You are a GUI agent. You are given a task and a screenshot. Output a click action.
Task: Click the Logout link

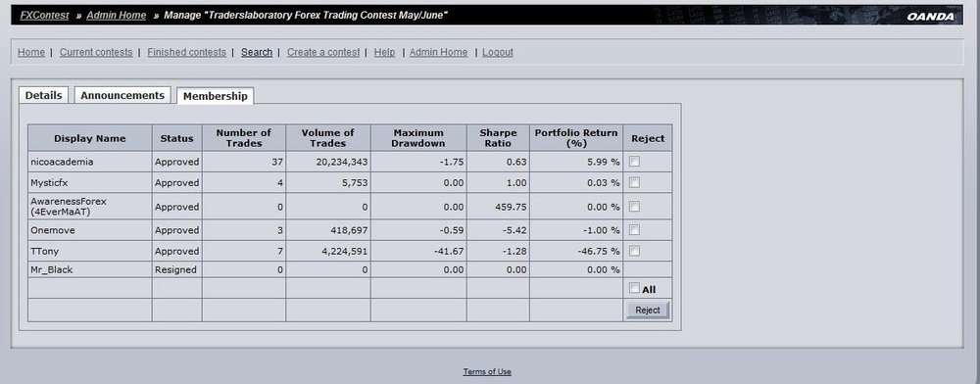tap(498, 53)
